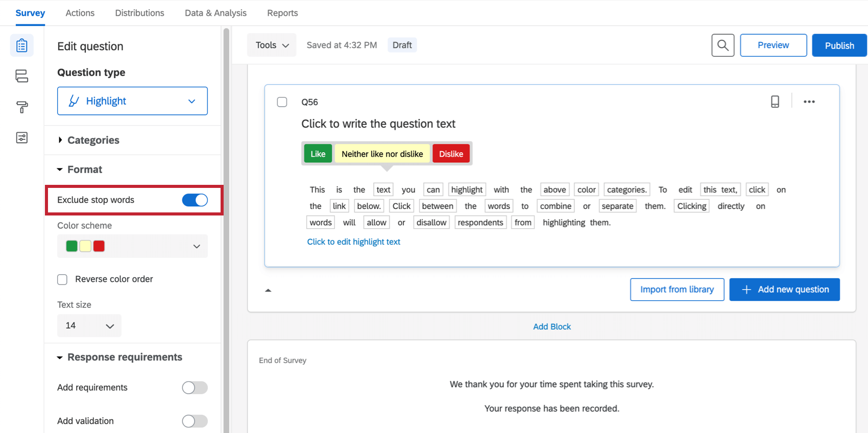Viewport: 868px width, 433px height.
Task: Toggle off Exclude stop words
Action: 195,200
